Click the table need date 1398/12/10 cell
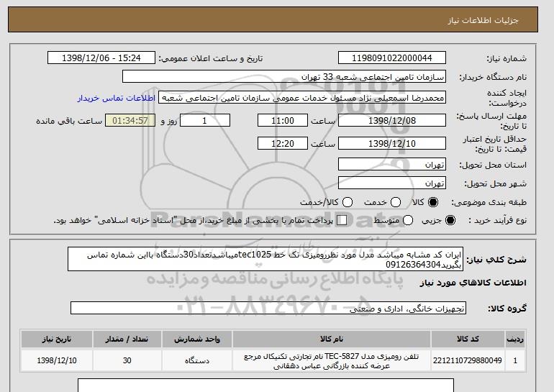Viewport: 554px width, 392px height. click(x=57, y=360)
